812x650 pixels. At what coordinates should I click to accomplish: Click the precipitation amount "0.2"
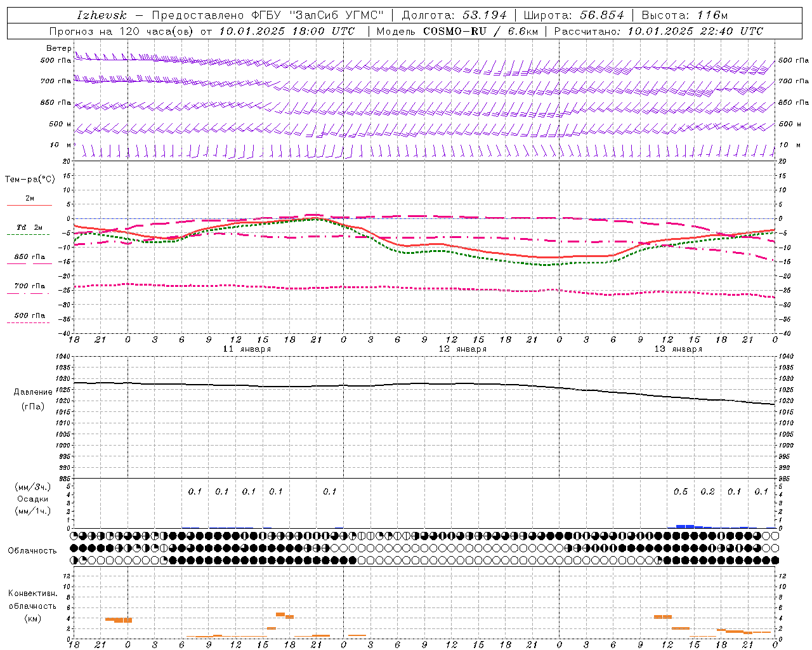click(707, 492)
